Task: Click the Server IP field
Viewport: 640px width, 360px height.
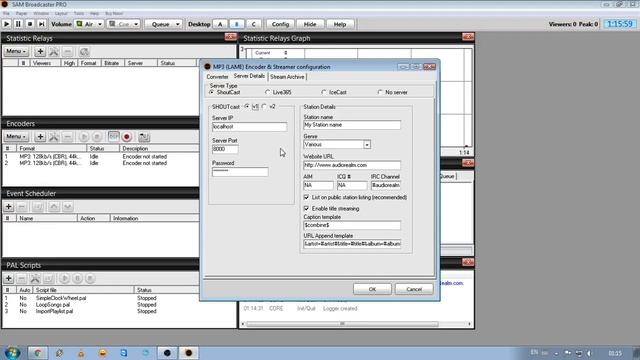Action: [249, 127]
